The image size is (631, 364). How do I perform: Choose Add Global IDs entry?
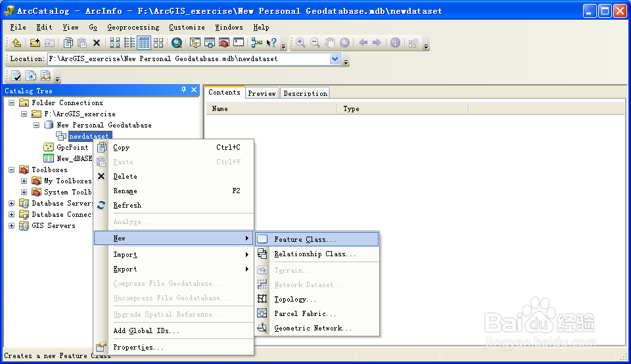(x=174, y=330)
